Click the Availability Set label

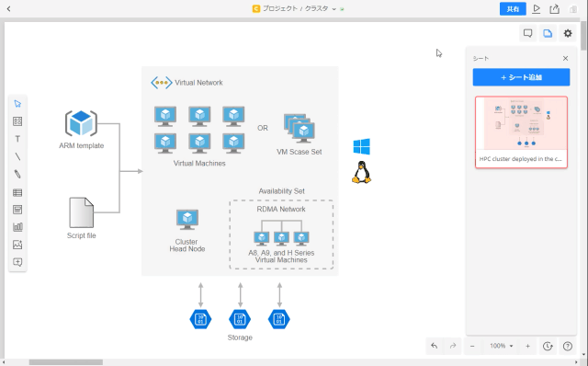tap(282, 191)
